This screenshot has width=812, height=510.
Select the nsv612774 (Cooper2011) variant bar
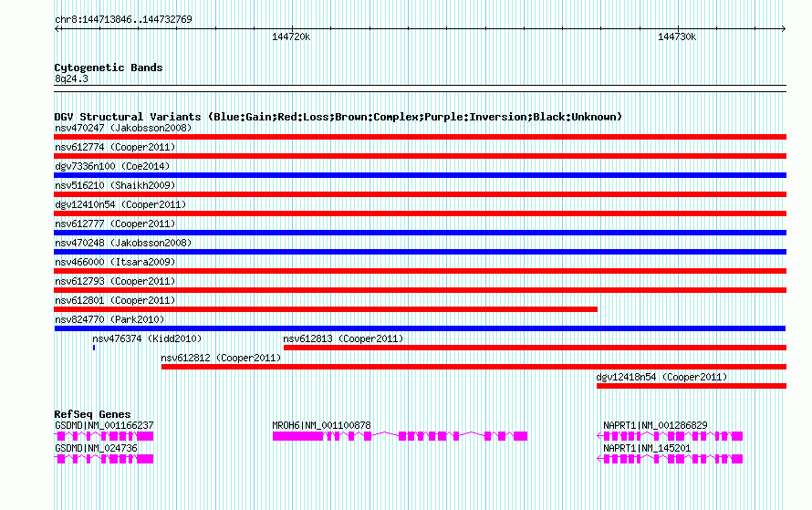420,156
